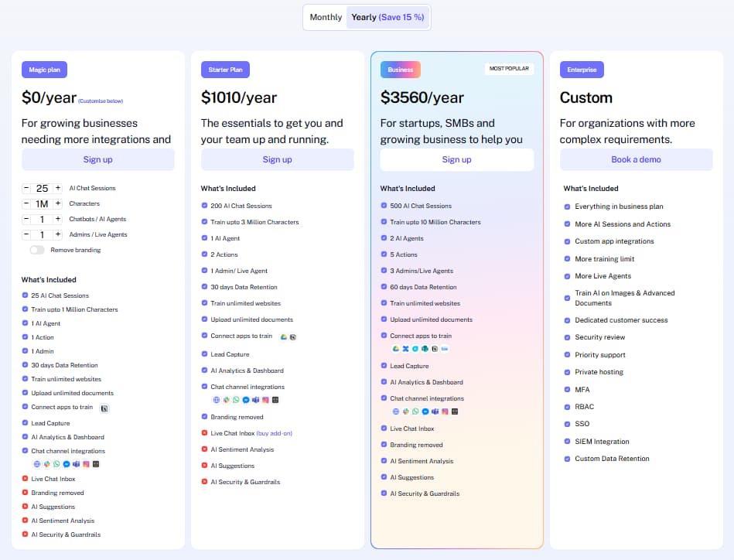Decrease AI Chat Sessions with minus button
The image size is (734, 560).
(26, 188)
